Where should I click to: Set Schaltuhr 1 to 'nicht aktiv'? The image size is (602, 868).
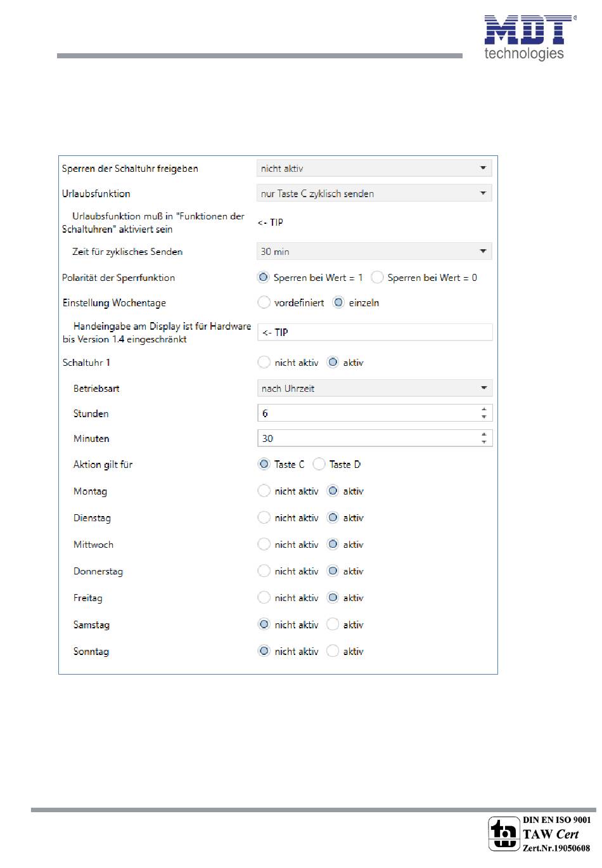264,362
